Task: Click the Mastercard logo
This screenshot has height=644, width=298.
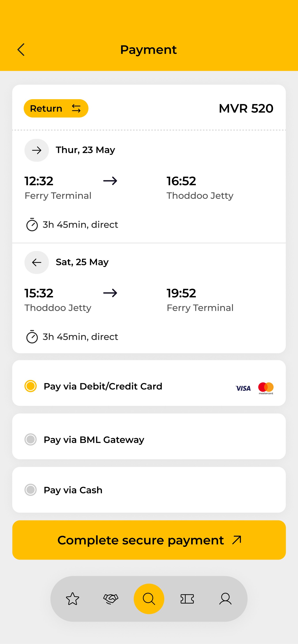Action: point(266,388)
